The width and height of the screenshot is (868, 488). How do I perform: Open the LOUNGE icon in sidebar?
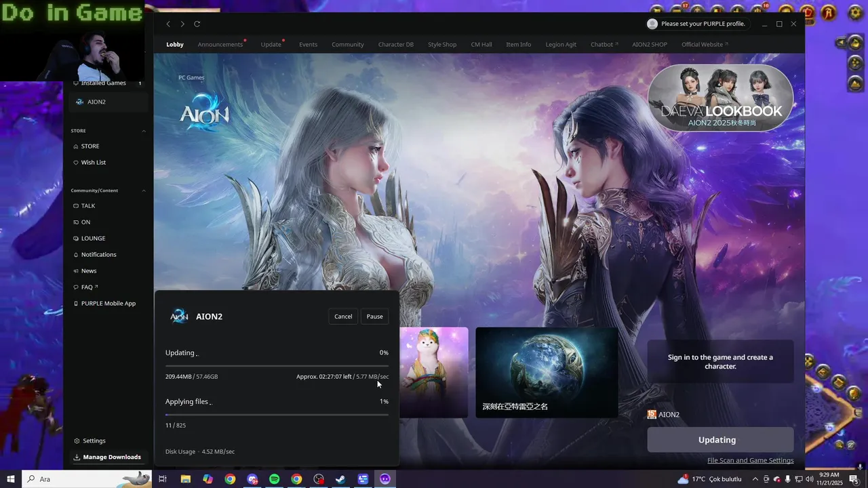coord(76,239)
